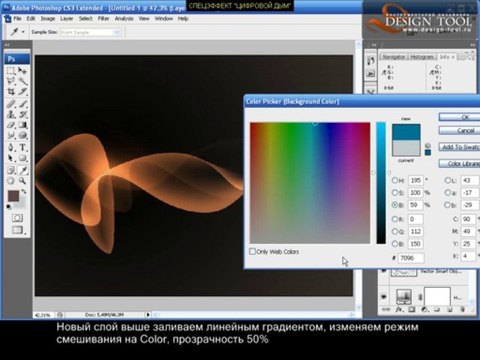Select the Dodge tool
This screenshot has height=360, width=480.
pos(23,135)
